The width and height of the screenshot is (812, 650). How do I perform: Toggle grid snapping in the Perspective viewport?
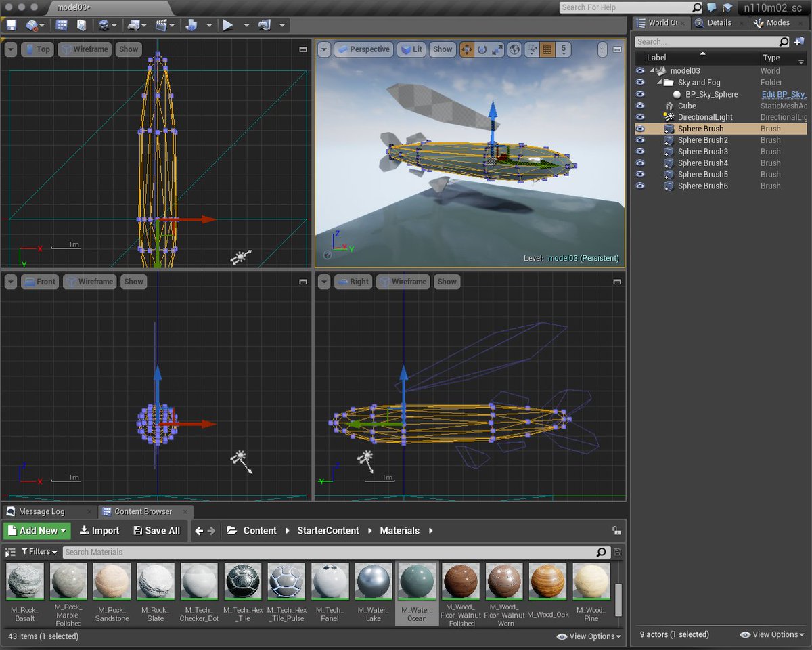[547, 49]
